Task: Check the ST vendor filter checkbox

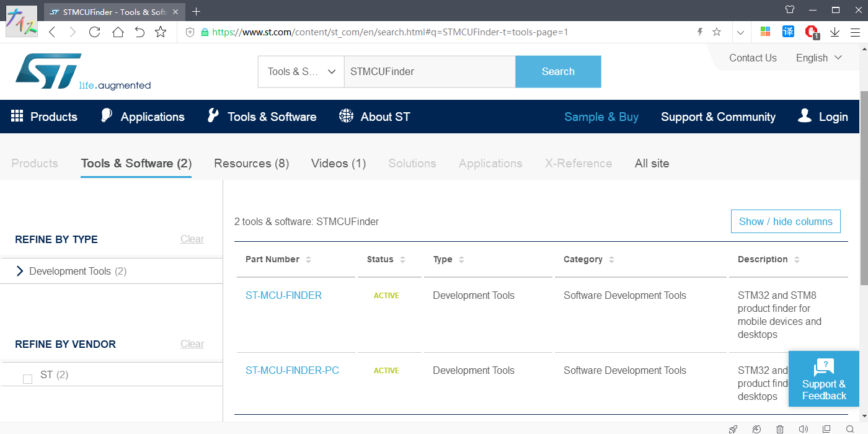Action: pos(27,378)
